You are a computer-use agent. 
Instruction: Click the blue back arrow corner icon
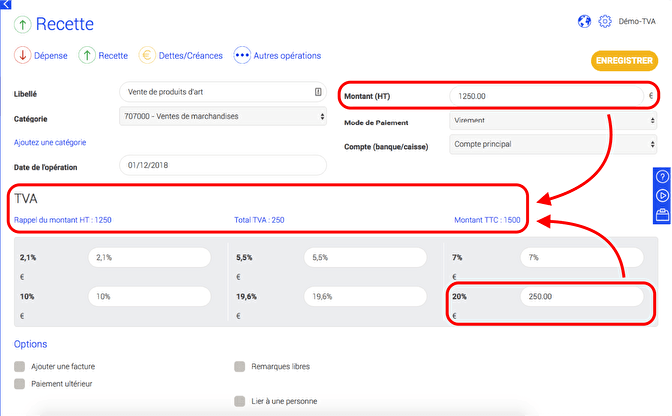tap(6, 4)
